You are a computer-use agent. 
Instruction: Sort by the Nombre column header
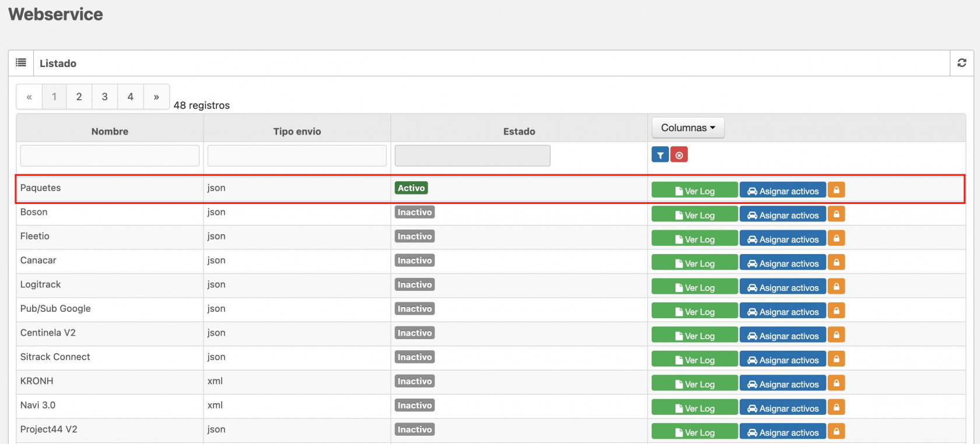click(110, 132)
